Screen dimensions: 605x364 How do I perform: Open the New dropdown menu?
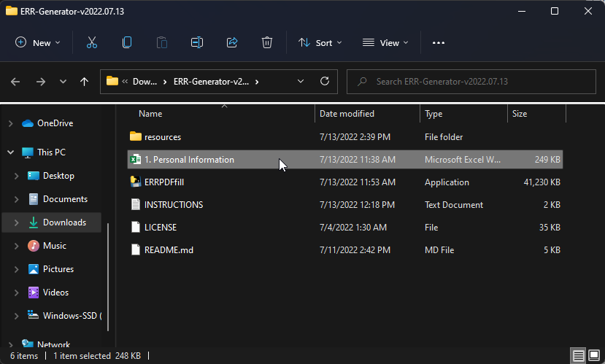[38, 43]
